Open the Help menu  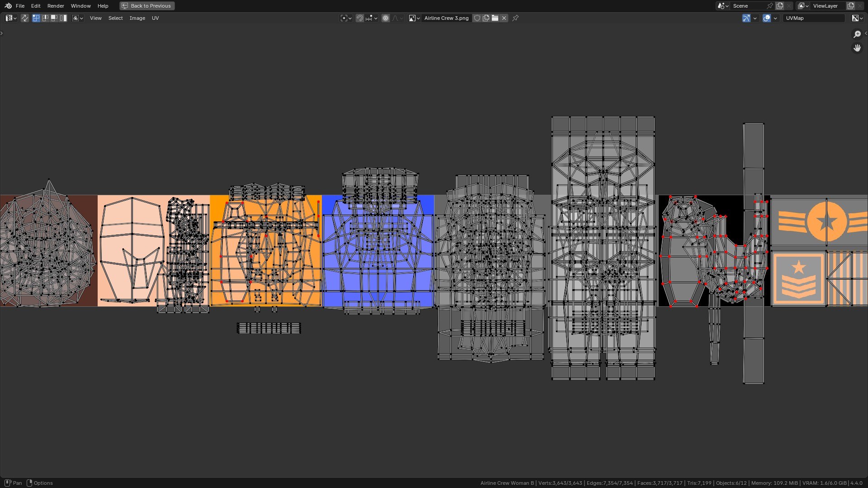(103, 6)
